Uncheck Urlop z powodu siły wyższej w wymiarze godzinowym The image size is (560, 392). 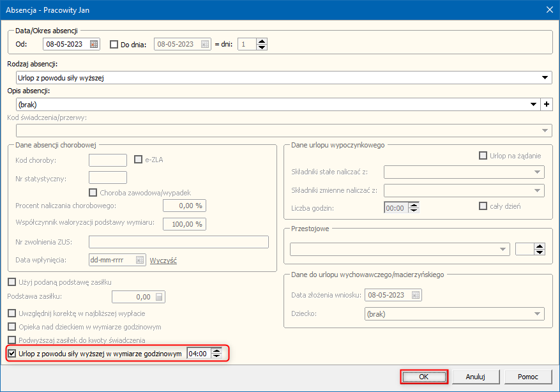12,353
